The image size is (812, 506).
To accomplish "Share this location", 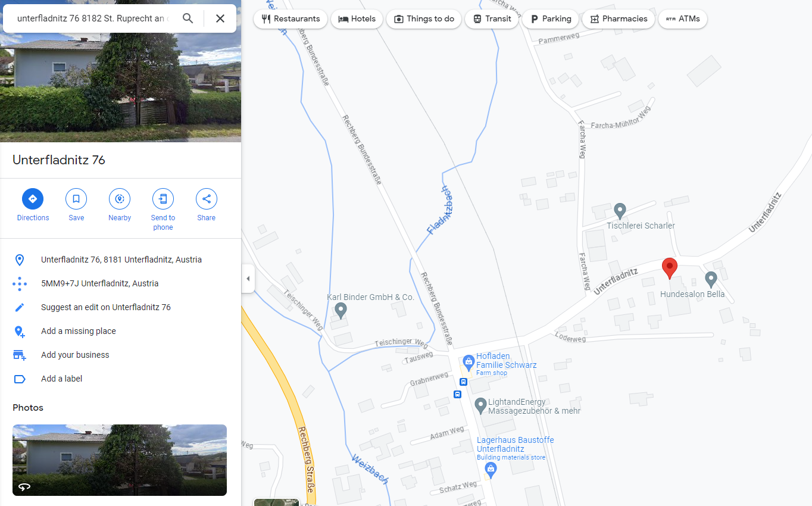I will click(207, 199).
